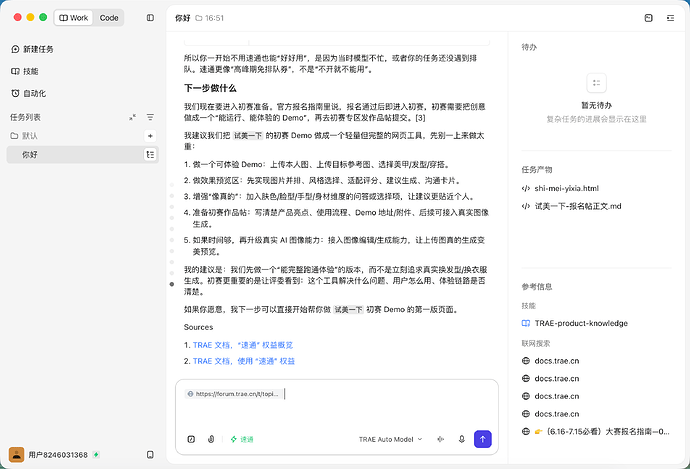Attach a file with the paperclip icon
Image resolution: width=690 pixels, height=469 pixels.
211,439
